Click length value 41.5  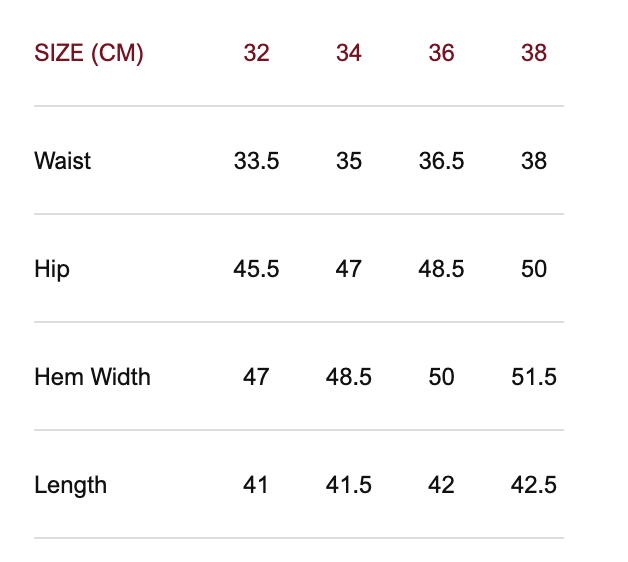point(349,485)
